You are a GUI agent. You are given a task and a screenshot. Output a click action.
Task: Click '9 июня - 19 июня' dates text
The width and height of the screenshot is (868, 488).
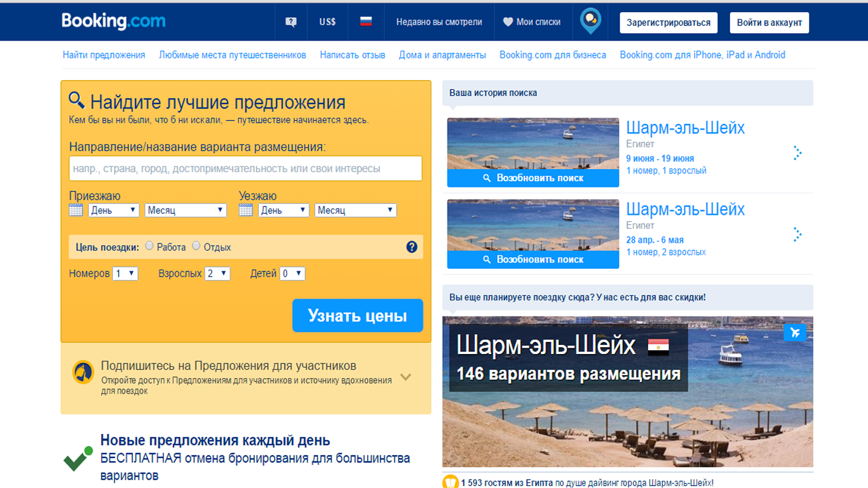(660, 158)
